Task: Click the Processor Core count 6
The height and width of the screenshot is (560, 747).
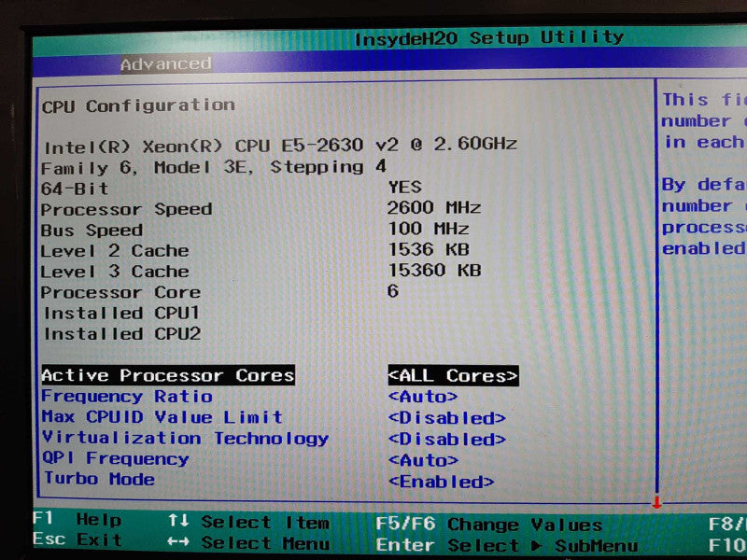Action: [x=393, y=290]
